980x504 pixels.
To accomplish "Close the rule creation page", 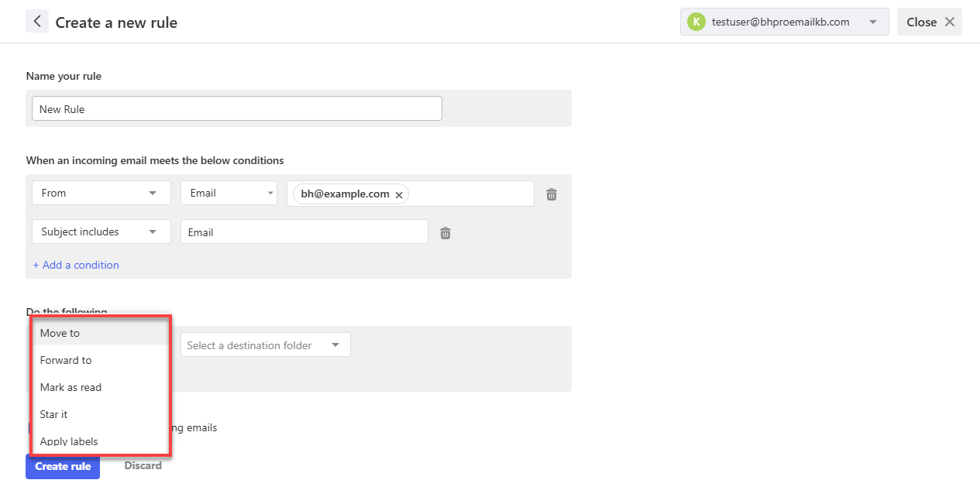I will point(930,22).
